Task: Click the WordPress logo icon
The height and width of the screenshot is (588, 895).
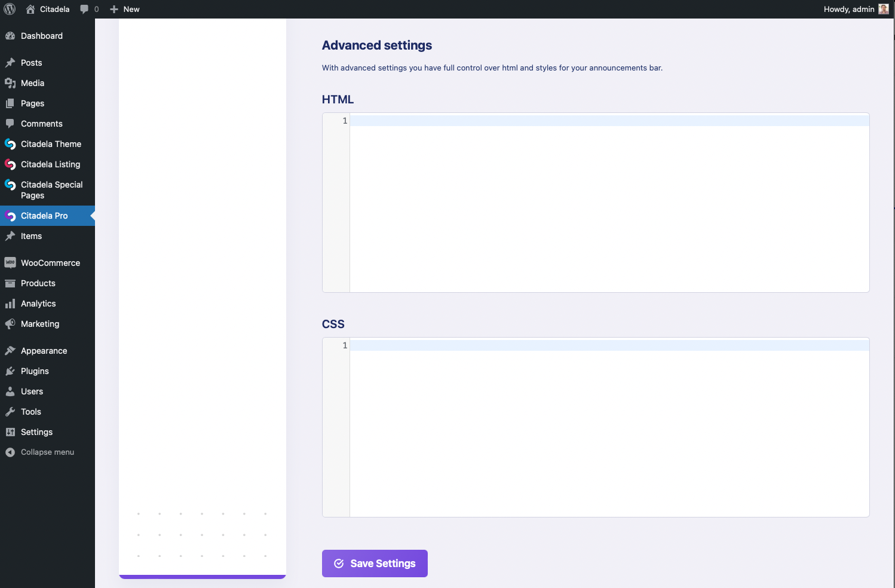Action: click(x=10, y=9)
